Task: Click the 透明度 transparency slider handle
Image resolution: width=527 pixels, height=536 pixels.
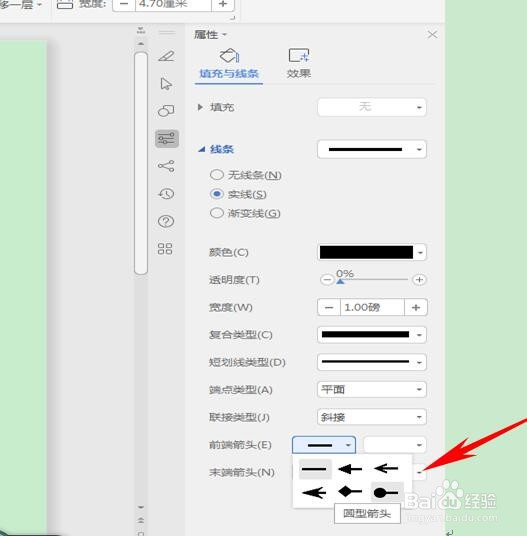Action: point(340,281)
